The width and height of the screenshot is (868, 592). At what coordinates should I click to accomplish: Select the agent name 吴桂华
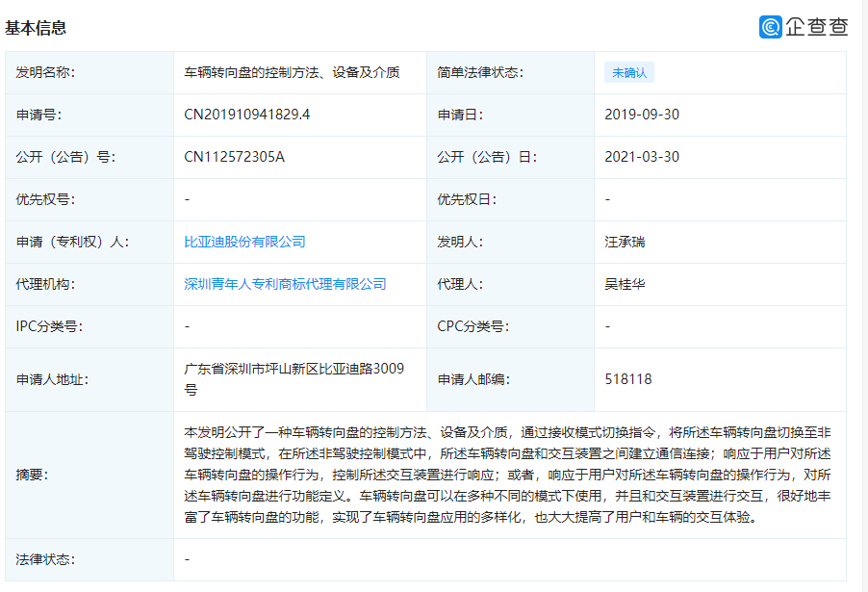coord(625,284)
